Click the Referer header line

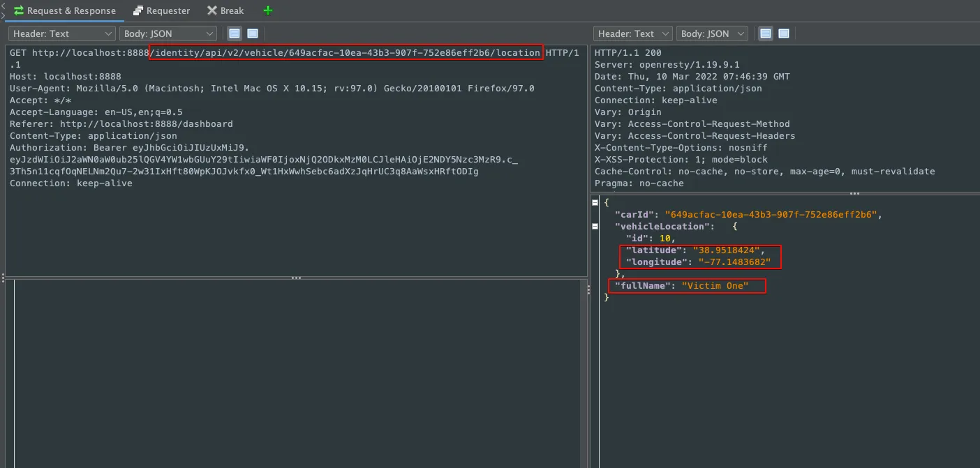(x=121, y=124)
